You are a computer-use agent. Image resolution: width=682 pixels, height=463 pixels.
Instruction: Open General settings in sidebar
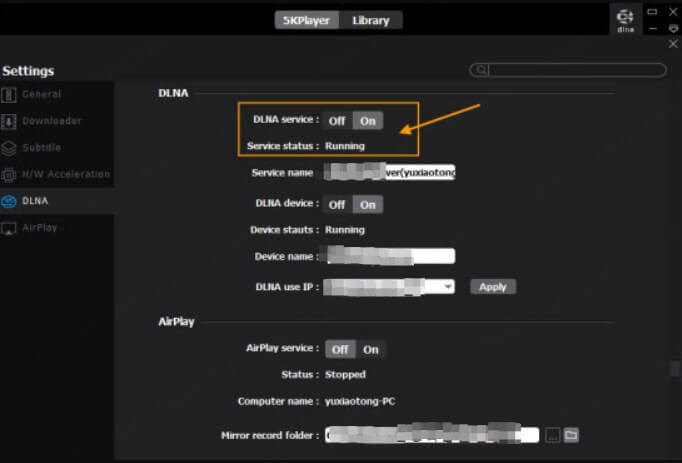coord(41,94)
